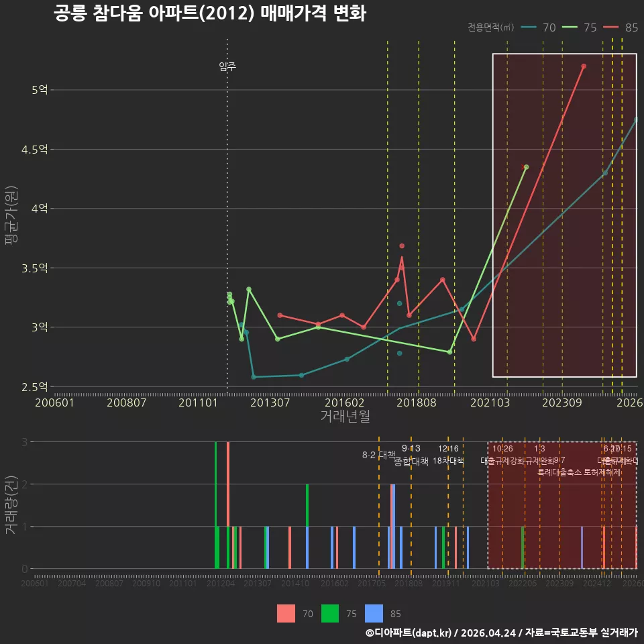644x644 pixels.
Task: Click the green volume bar reaching 2
Action: (x=307, y=505)
